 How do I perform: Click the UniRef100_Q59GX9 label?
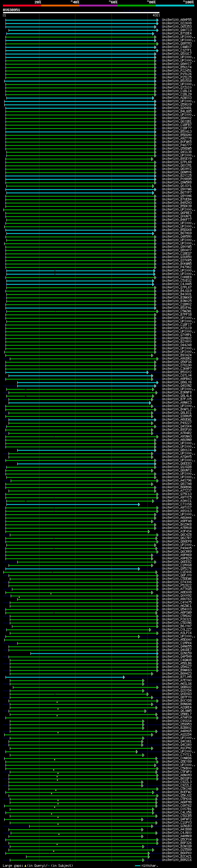click(177, 104)
